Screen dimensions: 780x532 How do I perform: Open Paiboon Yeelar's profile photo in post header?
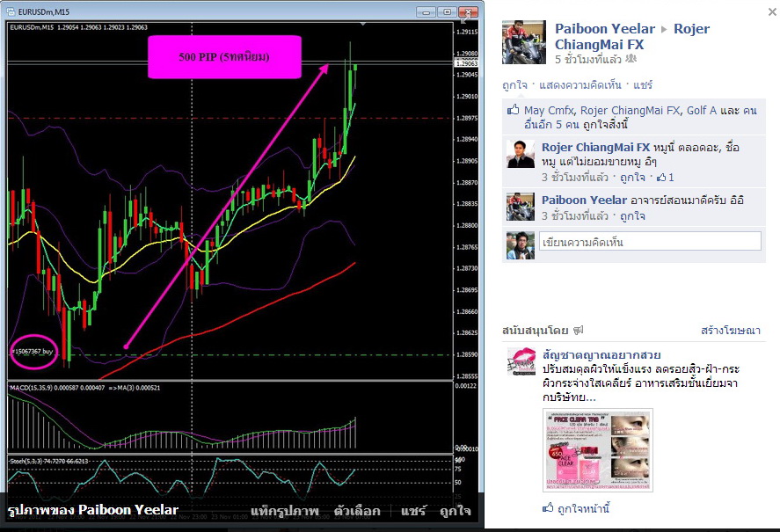(x=524, y=42)
